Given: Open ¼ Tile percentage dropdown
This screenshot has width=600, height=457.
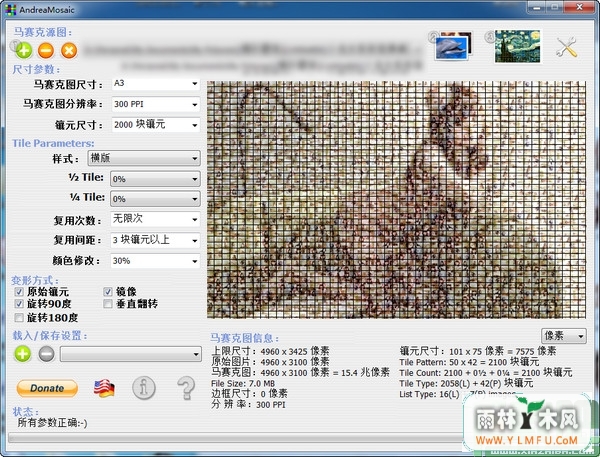Looking at the screenshot, I should tap(155, 199).
